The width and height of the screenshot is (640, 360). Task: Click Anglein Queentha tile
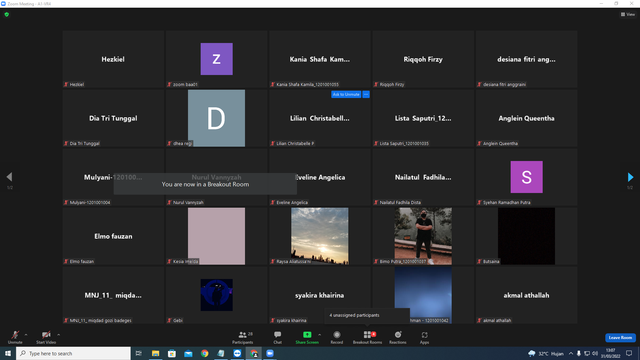coord(527,118)
